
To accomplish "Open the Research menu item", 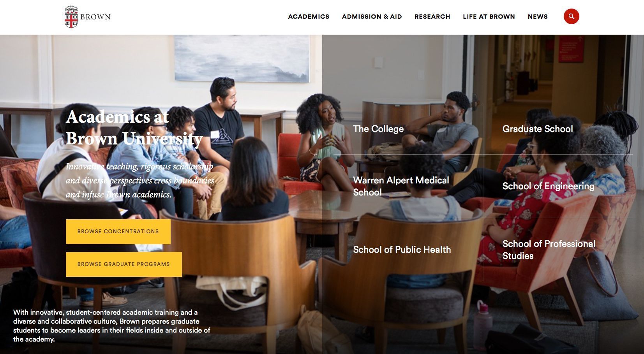I will click(x=432, y=16).
